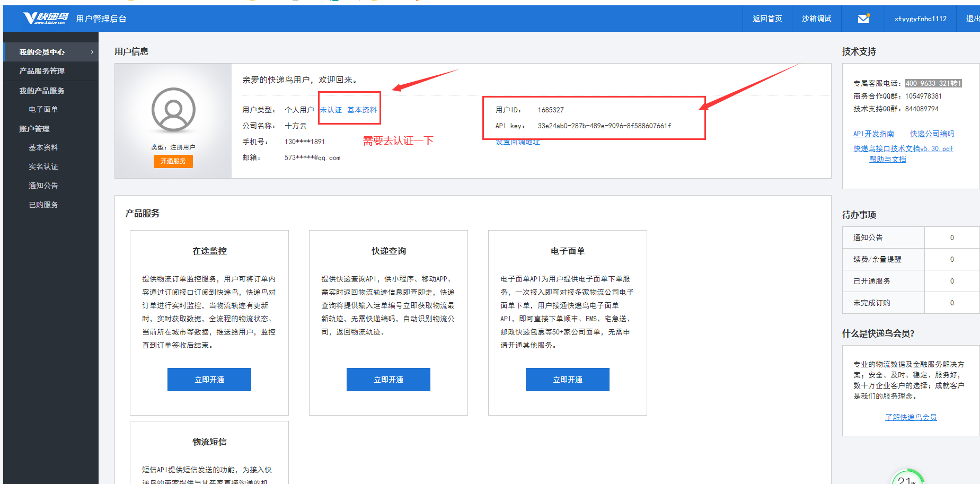
Task: Click 商务合作QQ群 number 1054978381
Action: [924, 96]
